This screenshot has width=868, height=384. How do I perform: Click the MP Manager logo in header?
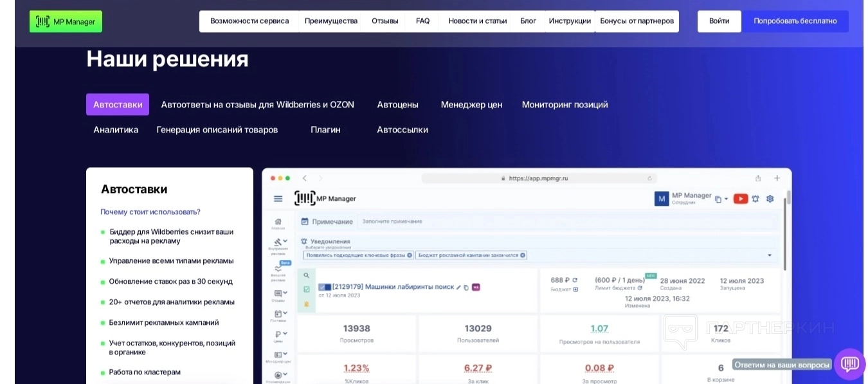[66, 21]
